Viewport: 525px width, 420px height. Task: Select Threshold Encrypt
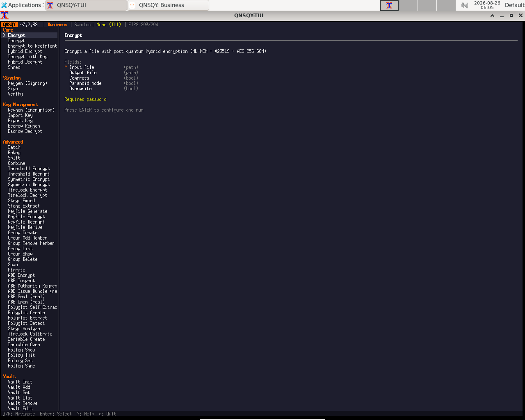pos(29,169)
